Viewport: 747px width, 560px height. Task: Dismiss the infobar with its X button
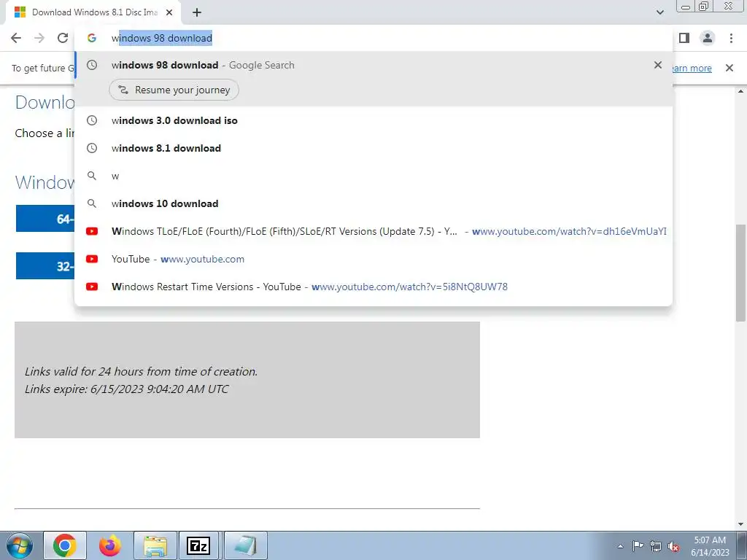(x=729, y=68)
